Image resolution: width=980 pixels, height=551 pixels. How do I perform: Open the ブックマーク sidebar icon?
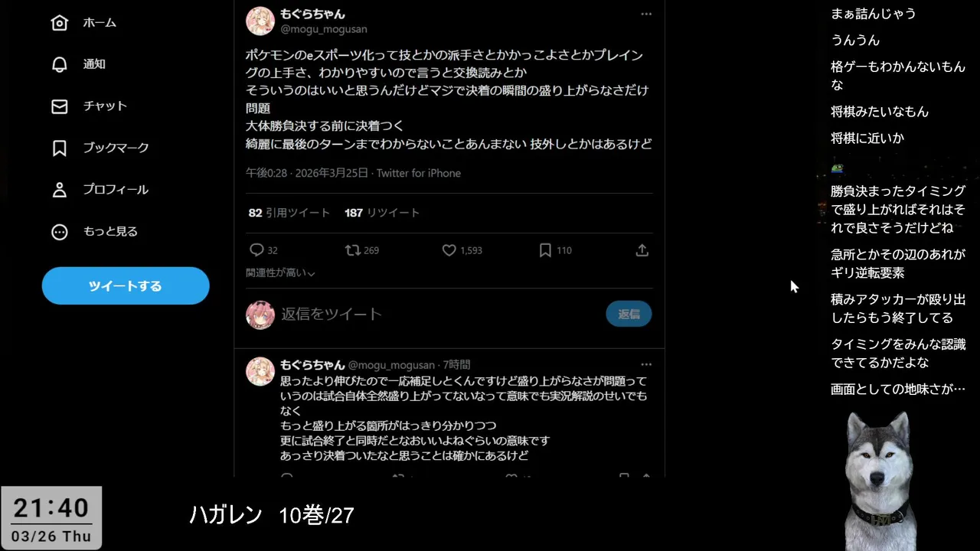(x=60, y=148)
